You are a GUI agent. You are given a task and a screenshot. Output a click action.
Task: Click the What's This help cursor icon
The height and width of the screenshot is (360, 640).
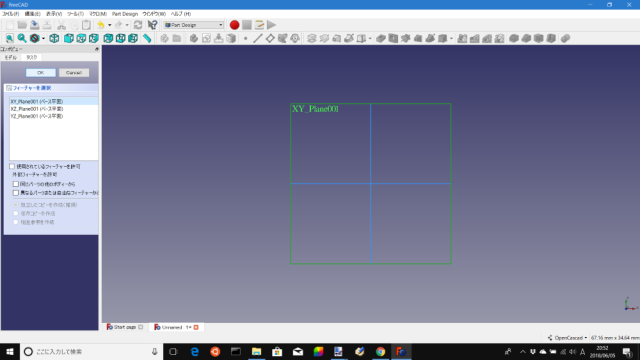click(x=152, y=25)
